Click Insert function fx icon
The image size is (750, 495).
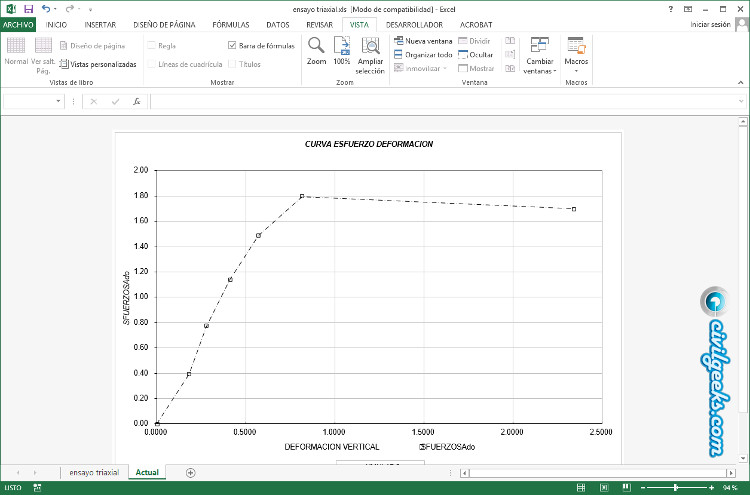pos(137,101)
